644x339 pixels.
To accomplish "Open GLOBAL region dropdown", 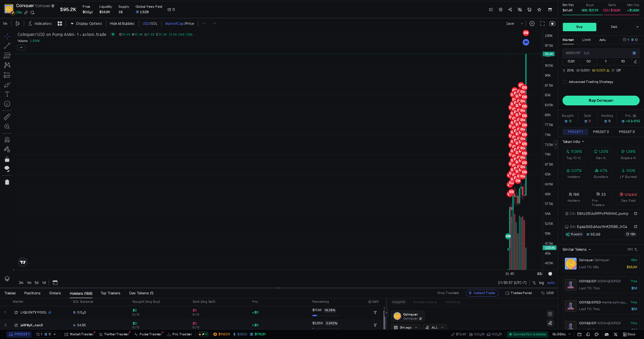I will pos(561,334).
